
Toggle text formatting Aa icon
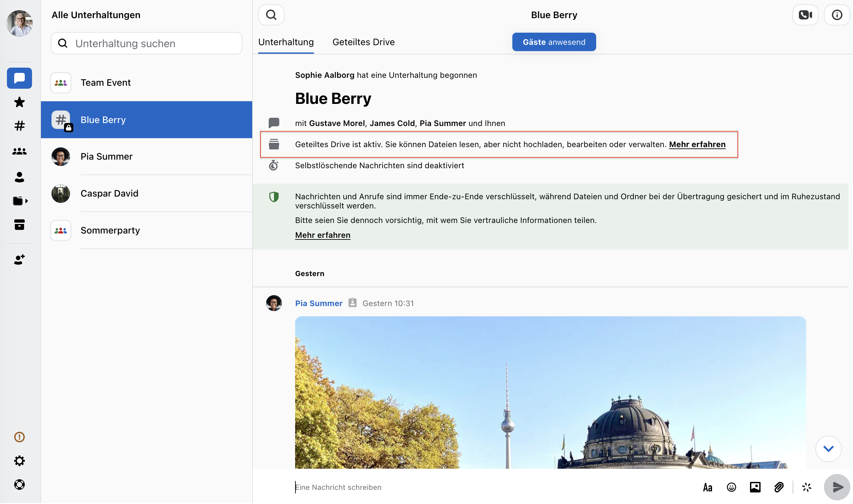pos(707,488)
